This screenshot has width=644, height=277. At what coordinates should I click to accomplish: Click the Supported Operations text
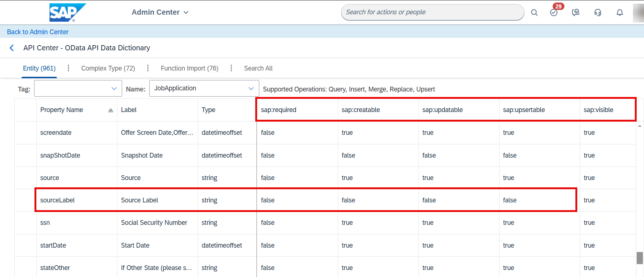pos(349,89)
